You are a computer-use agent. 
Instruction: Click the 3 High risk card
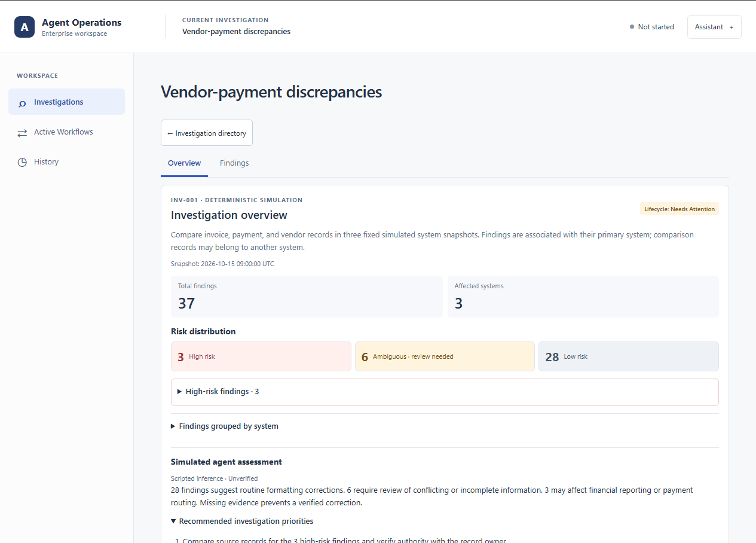tap(261, 356)
